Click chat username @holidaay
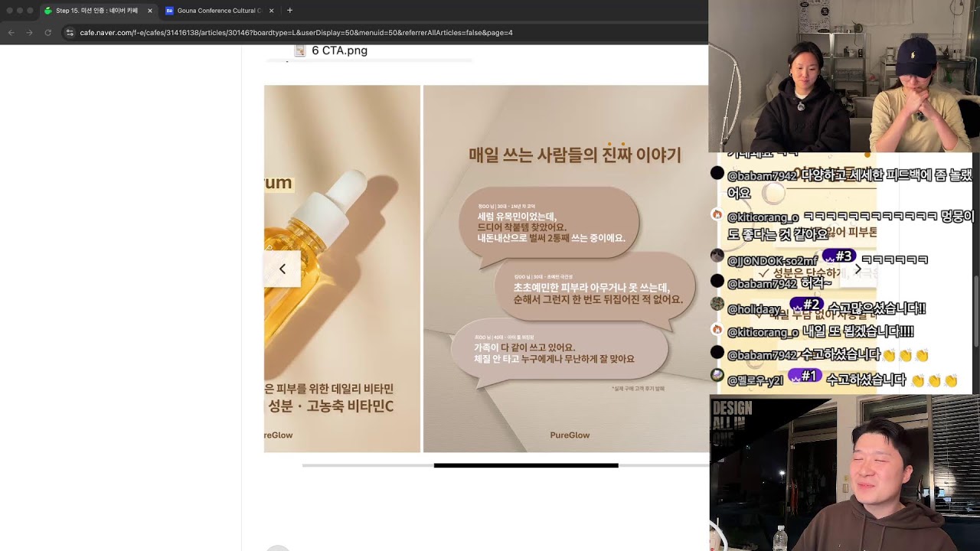The image size is (980, 551). (x=756, y=309)
